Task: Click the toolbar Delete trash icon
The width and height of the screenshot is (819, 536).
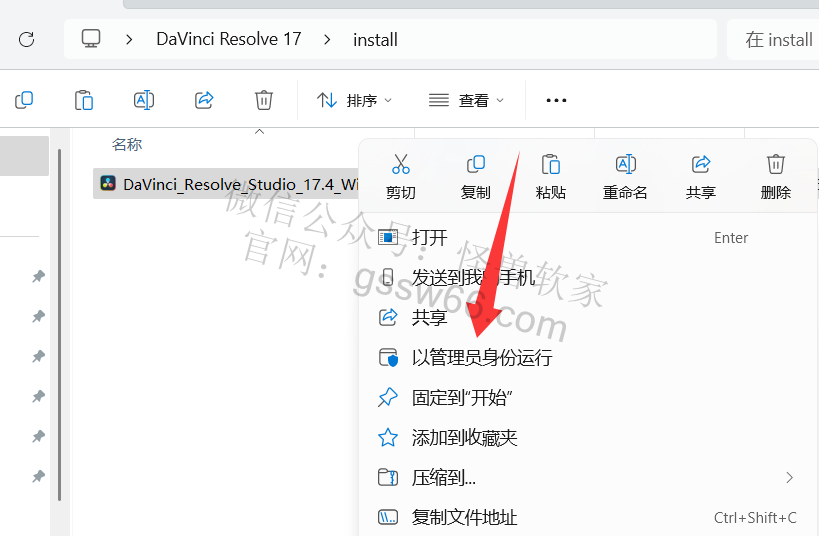Action: [x=264, y=100]
